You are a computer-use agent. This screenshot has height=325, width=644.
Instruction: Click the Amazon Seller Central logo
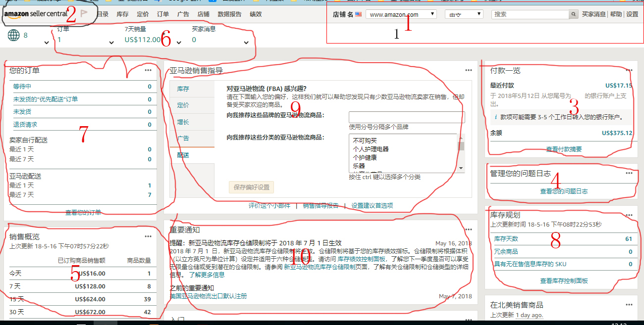point(35,14)
